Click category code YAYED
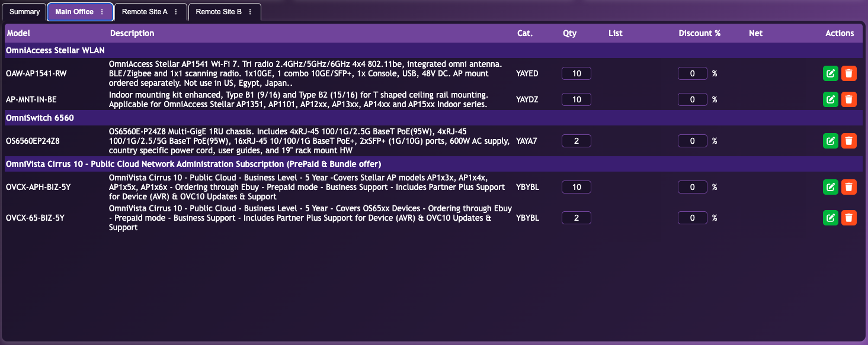The width and height of the screenshot is (868, 345). 527,73
